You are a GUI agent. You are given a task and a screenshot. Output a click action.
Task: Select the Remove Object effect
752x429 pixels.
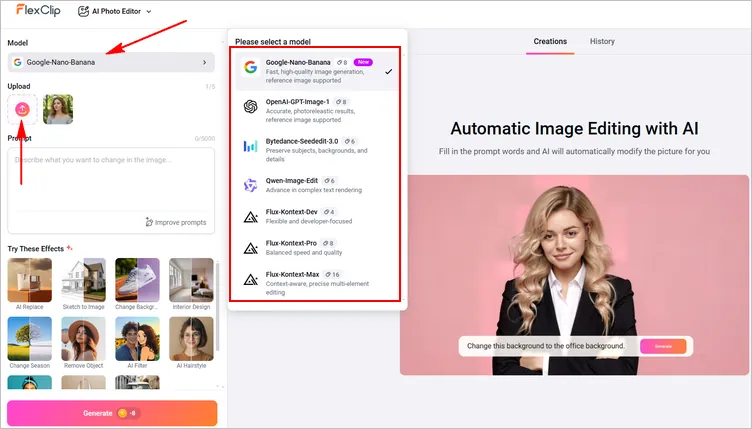pos(83,344)
